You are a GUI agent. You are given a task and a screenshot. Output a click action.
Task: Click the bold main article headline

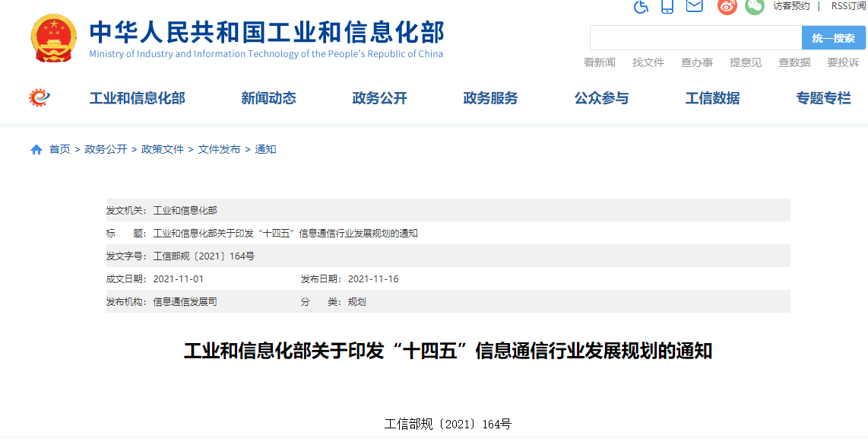[x=448, y=352]
